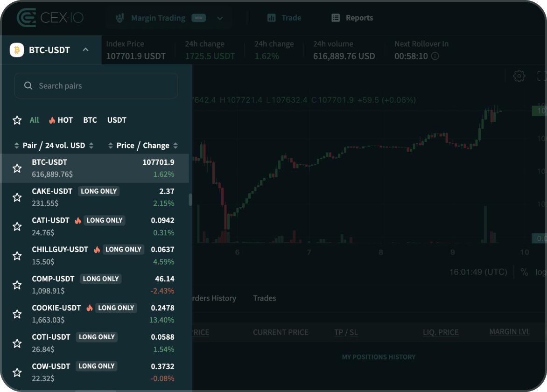Click the CURRENT PRICE column header
The image size is (547, 392).
tap(281, 332)
